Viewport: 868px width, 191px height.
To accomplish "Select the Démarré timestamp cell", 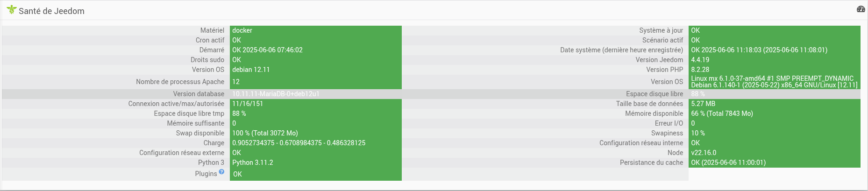I will point(316,50).
